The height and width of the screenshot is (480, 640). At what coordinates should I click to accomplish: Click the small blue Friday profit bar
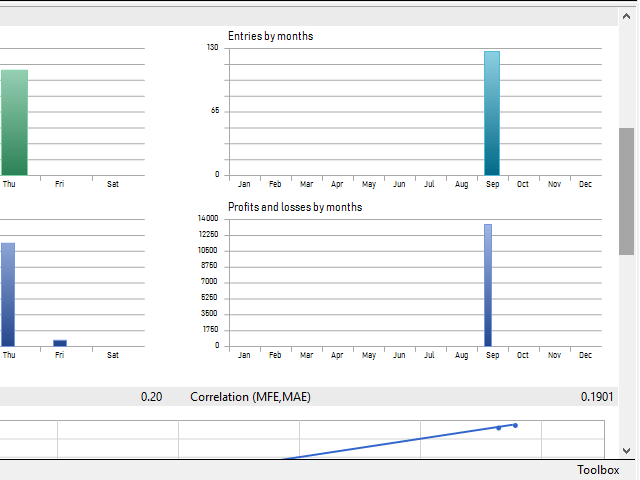click(x=60, y=343)
